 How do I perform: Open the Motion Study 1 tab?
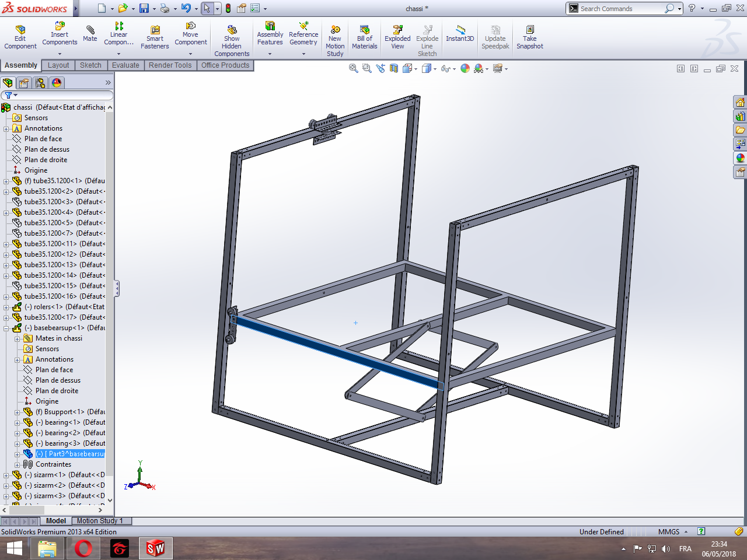(100, 521)
